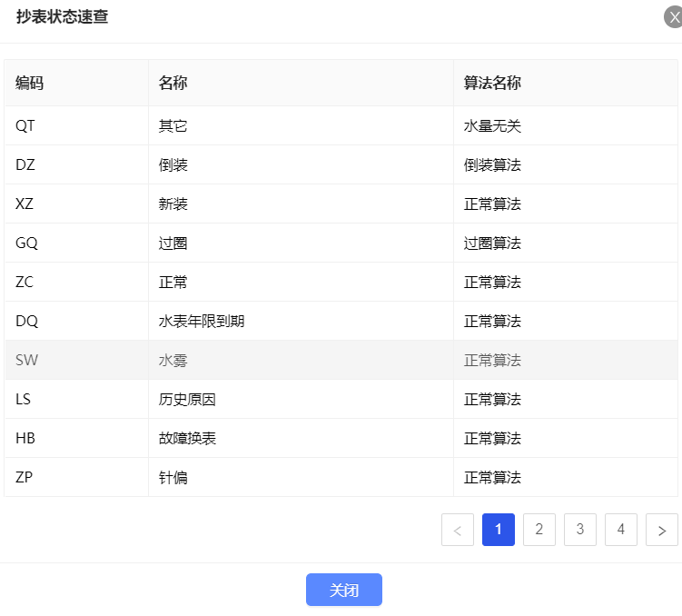The image size is (682, 616).
Task: Click 正常算法 in the DQ row
Action: click(566, 321)
